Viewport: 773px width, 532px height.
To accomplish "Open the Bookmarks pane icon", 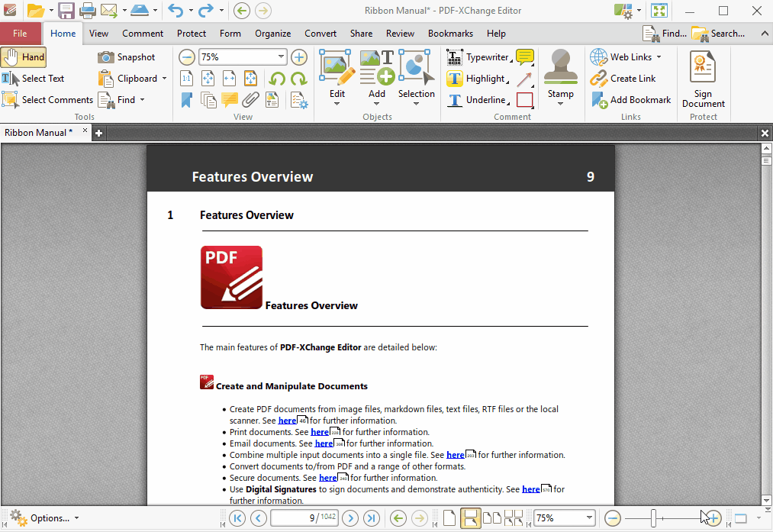I will pos(187,100).
